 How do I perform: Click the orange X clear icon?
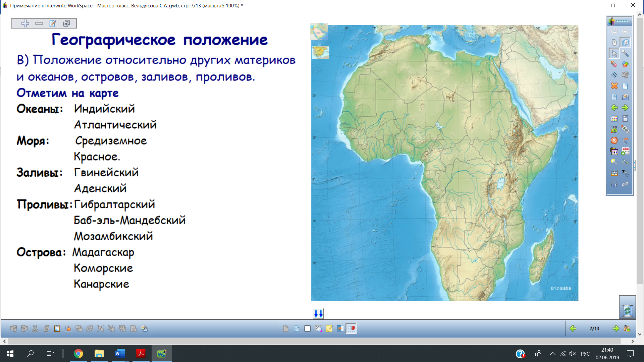[x=614, y=86]
